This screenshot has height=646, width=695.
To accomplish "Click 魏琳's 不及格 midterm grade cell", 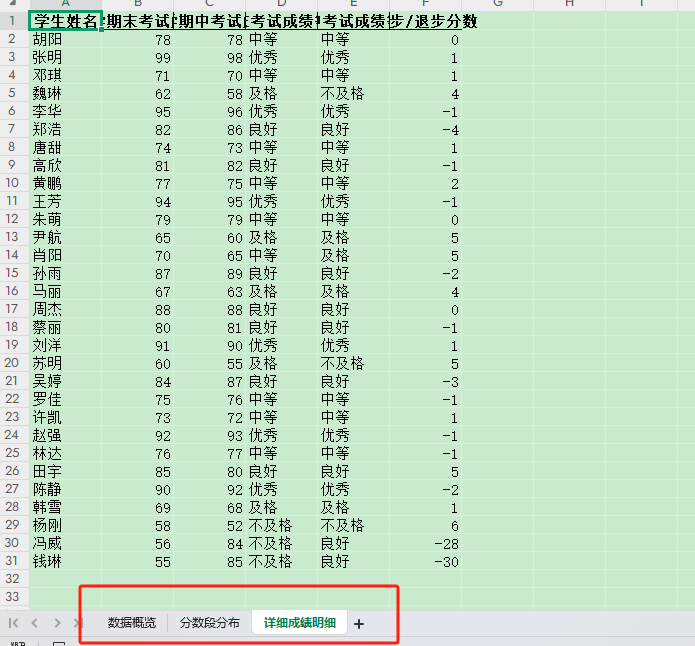I will tap(353, 93).
